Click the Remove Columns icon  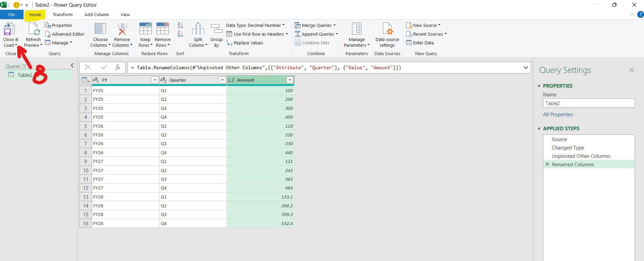122,29
